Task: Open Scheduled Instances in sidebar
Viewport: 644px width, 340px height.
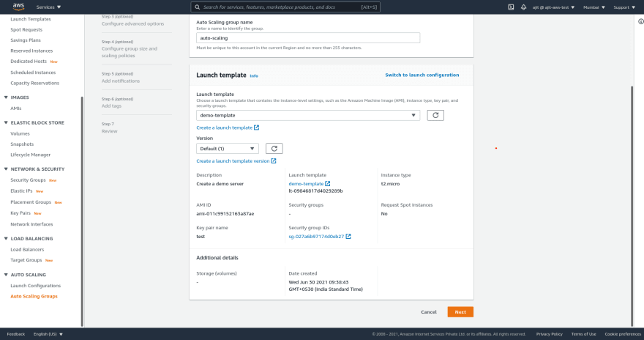Action: click(x=33, y=73)
